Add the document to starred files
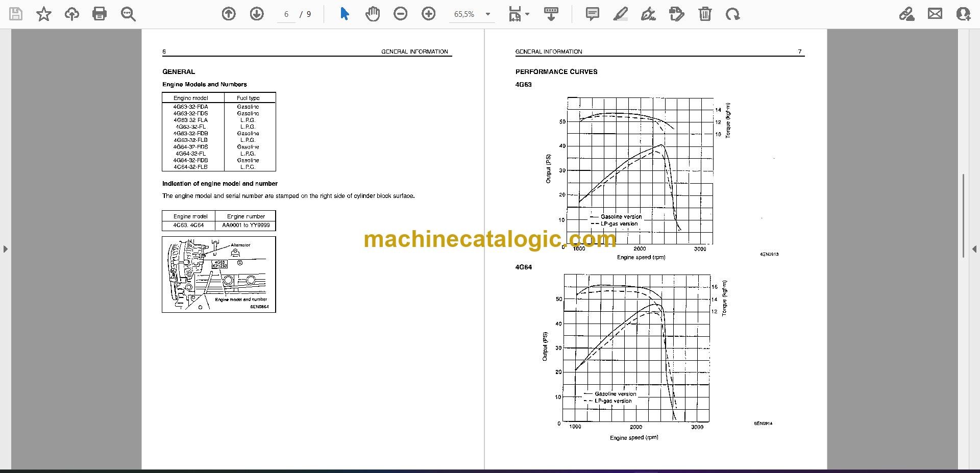The width and height of the screenshot is (980, 473). [x=44, y=14]
